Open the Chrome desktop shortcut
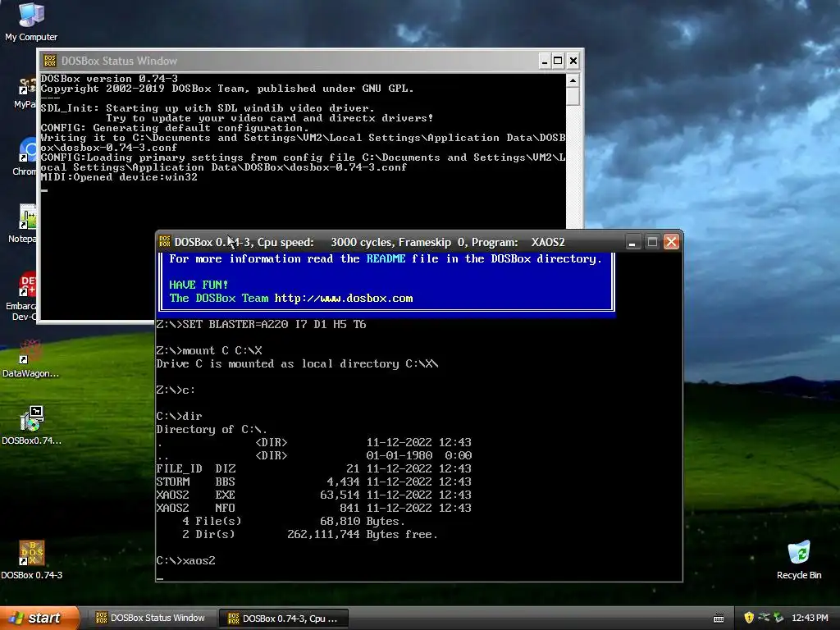The image size is (840, 630). coord(25,157)
